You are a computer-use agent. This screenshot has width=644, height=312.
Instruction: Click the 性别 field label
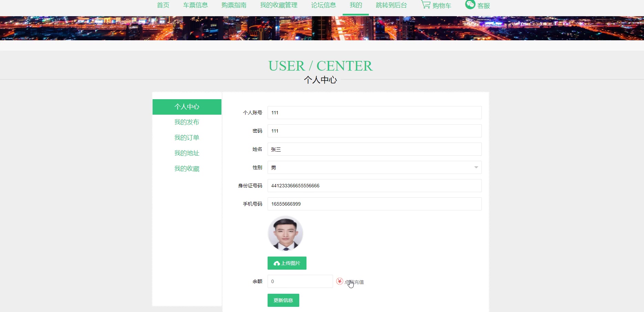pyautogui.click(x=257, y=167)
